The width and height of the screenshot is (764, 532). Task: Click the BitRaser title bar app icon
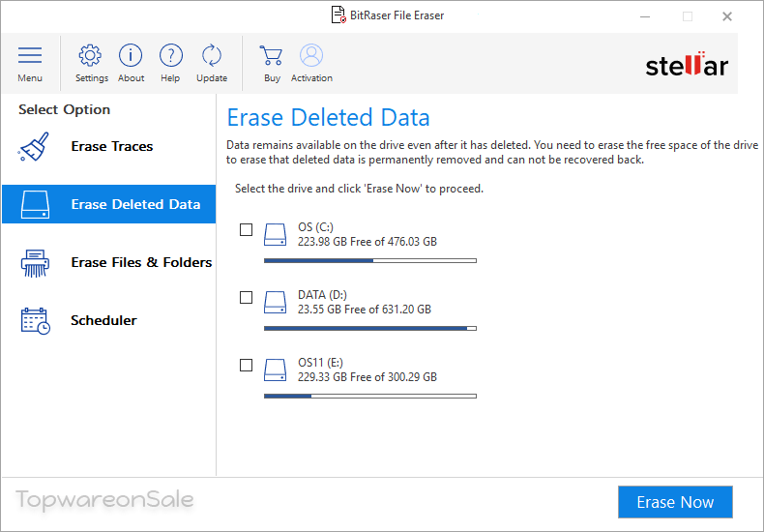338,15
